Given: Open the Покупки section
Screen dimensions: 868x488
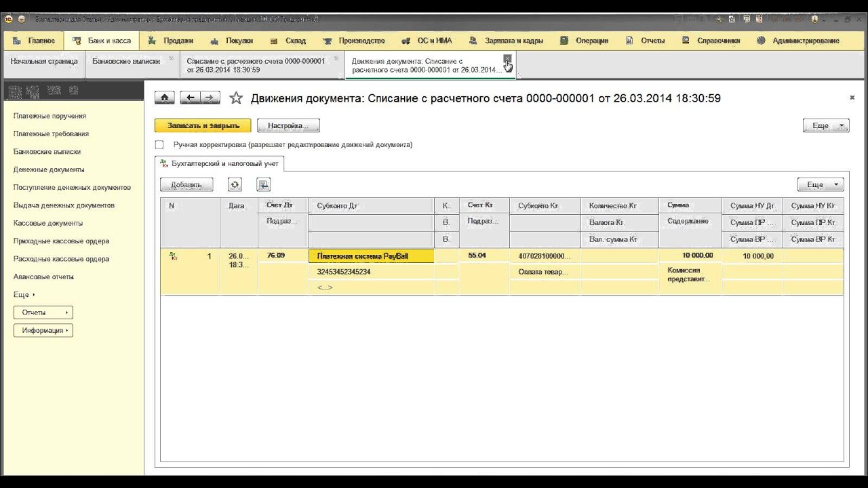Looking at the screenshot, I should 232,41.
